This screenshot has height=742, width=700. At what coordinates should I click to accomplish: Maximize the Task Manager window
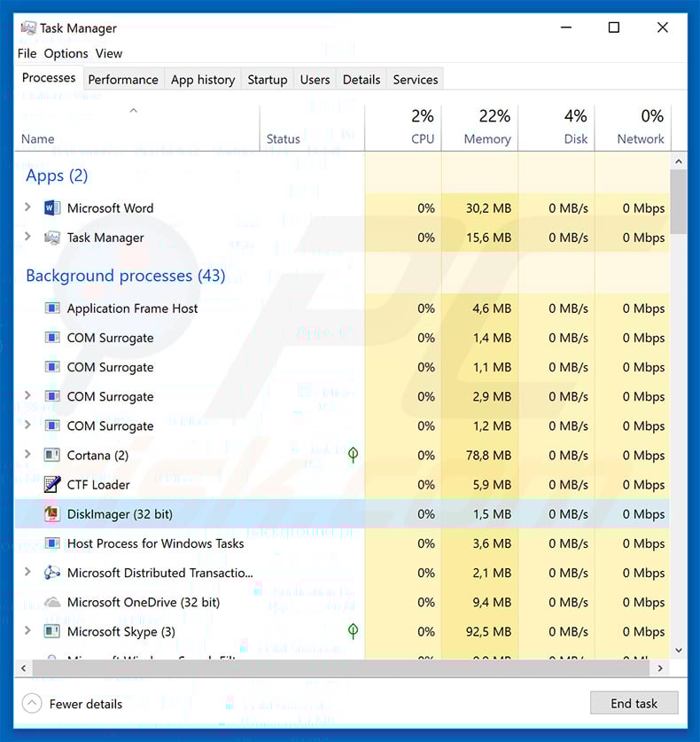(x=614, y=27)
